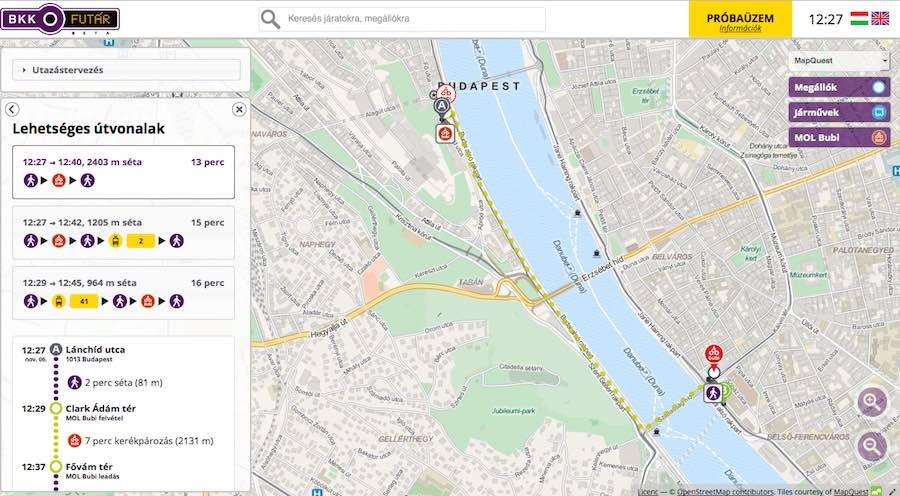Go back with the left arrow button
This screenshot has width=900, height=496.
[x=12, y=109]
